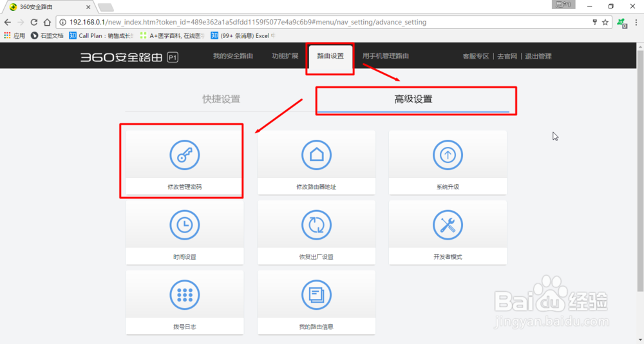Open the house icon for router address

pos(316,155)
